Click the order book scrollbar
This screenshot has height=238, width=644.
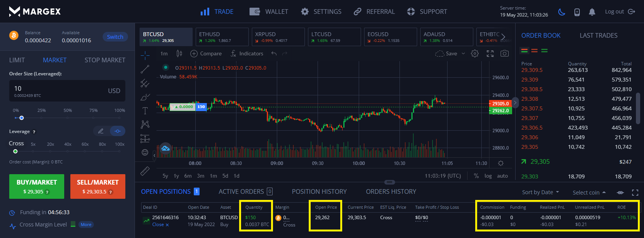coord(638,108)
